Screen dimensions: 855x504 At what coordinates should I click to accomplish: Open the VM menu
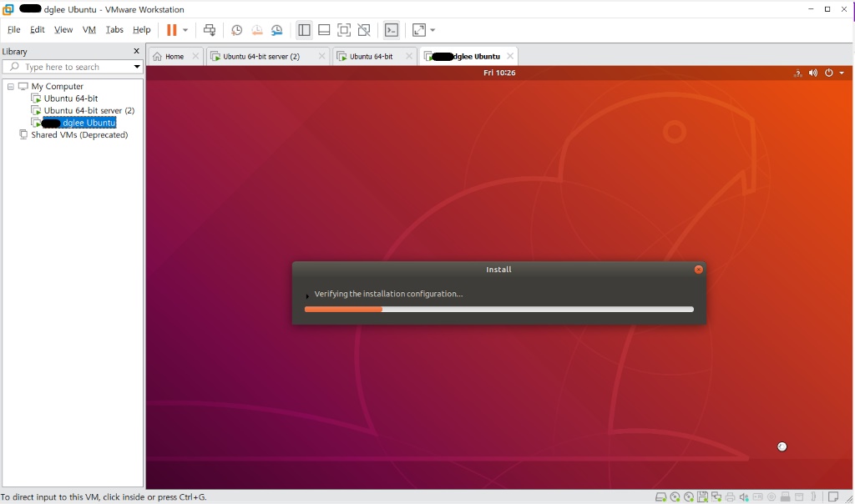(x=89, y=29)
